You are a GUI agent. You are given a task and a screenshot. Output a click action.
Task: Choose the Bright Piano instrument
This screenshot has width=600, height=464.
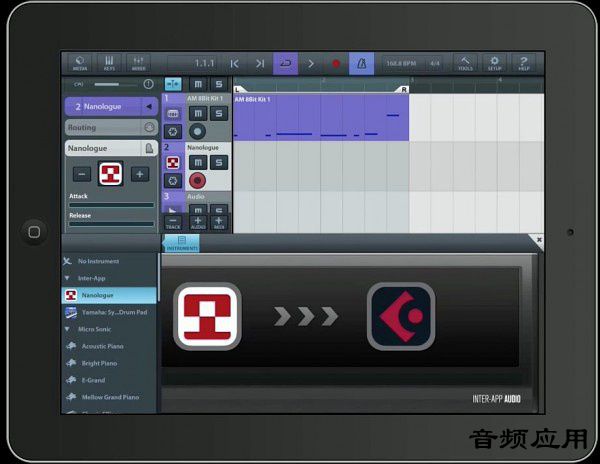click(x=109, y=363)
